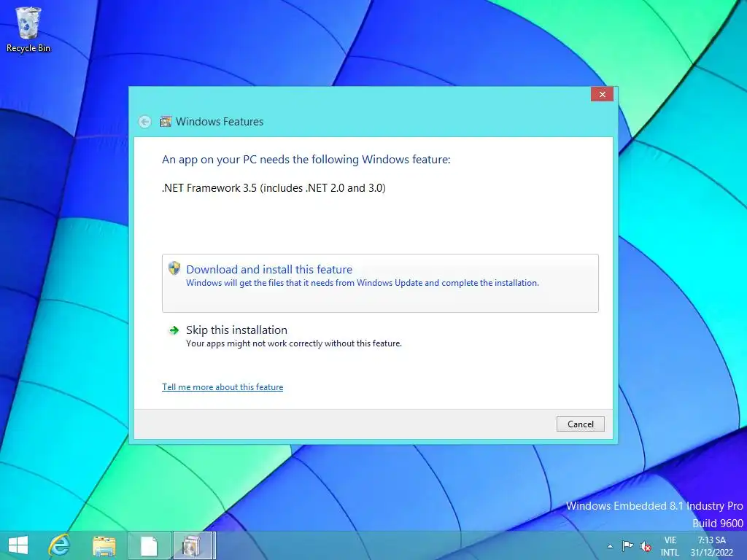Launch Internet Explorer from taskbar
Screen dimensions: 747x560
60,545
